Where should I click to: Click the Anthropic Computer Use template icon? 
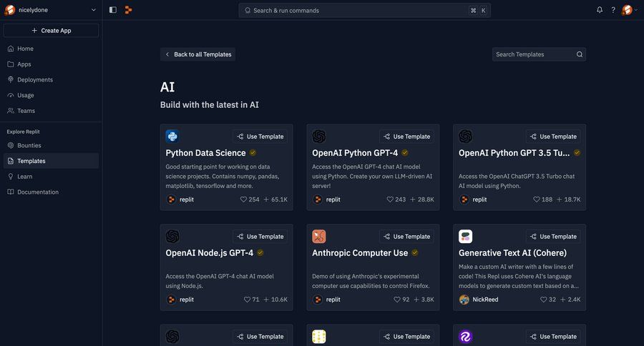[319, 236]
